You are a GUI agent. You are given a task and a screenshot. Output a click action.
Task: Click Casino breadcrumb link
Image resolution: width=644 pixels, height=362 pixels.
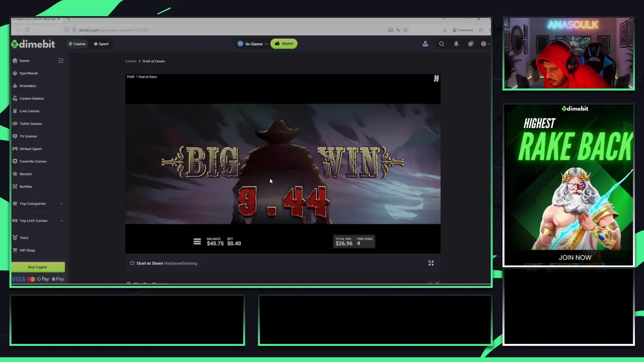130,61
